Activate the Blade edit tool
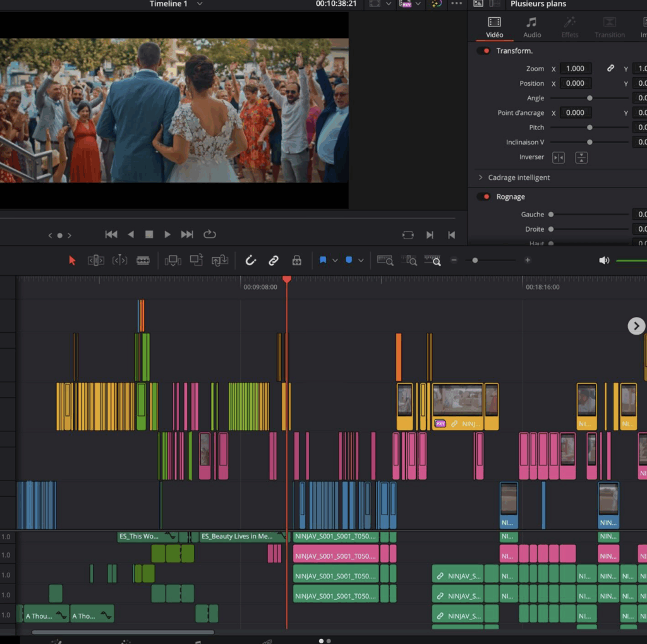The image size is (647, 644). coord(143,260)
